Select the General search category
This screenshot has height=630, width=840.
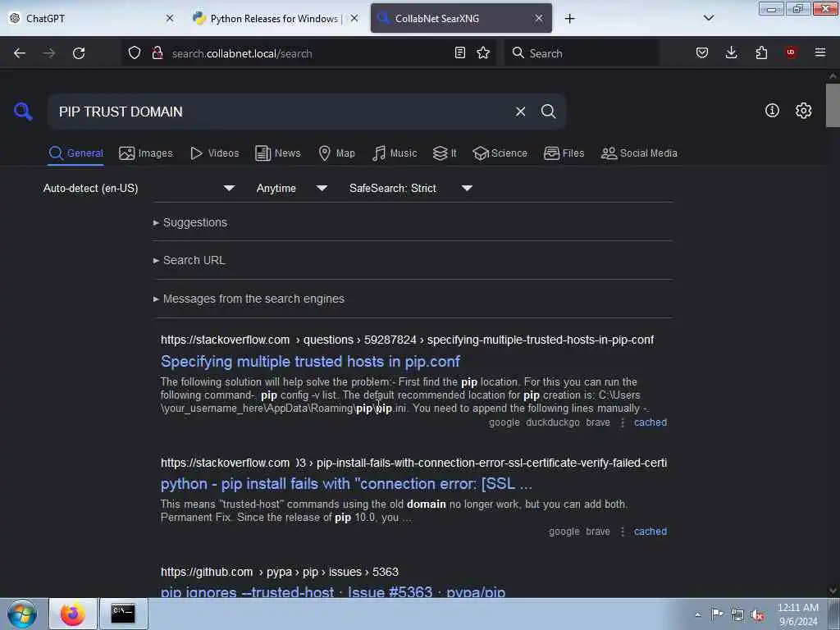tap(76, 153)
